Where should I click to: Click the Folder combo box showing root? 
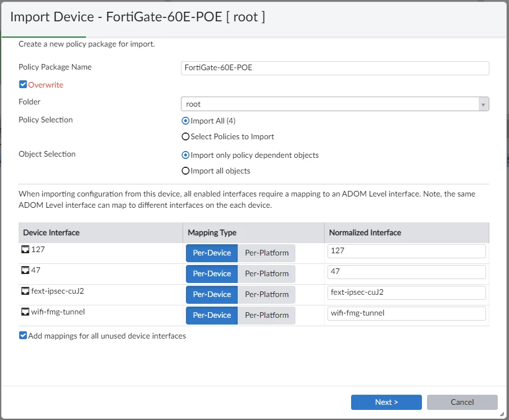click(335, 104)
